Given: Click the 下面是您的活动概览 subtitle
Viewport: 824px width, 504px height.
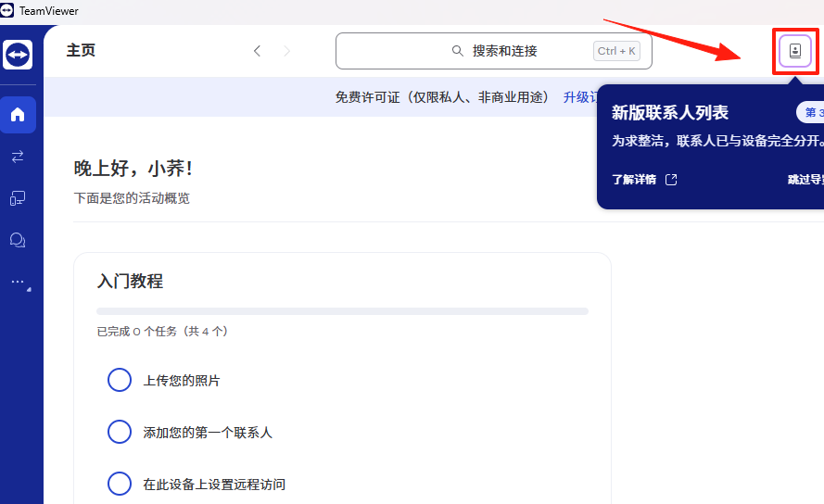Looking at the screenshot, I should click(x=132, y=198).
